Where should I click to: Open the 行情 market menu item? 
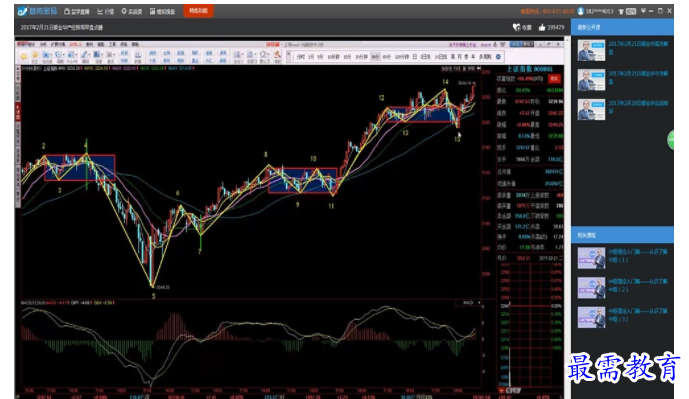pyautogui.click(x=105, y=11)
